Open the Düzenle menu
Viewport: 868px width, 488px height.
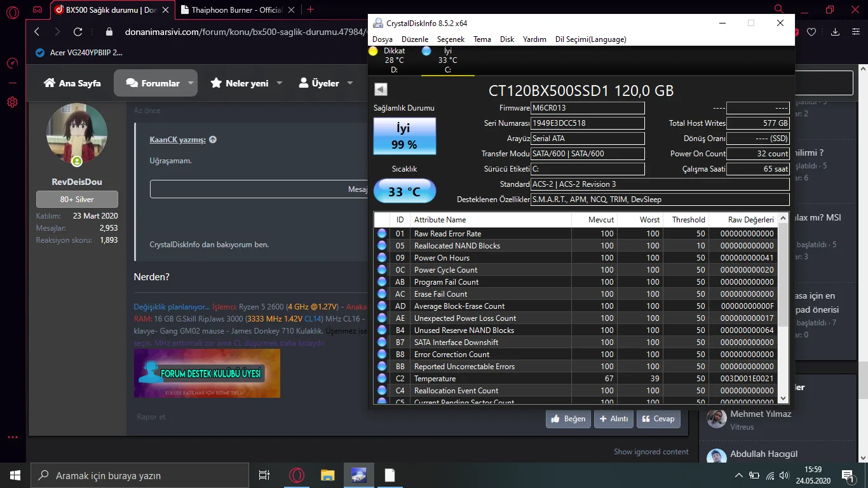[415, 39]
